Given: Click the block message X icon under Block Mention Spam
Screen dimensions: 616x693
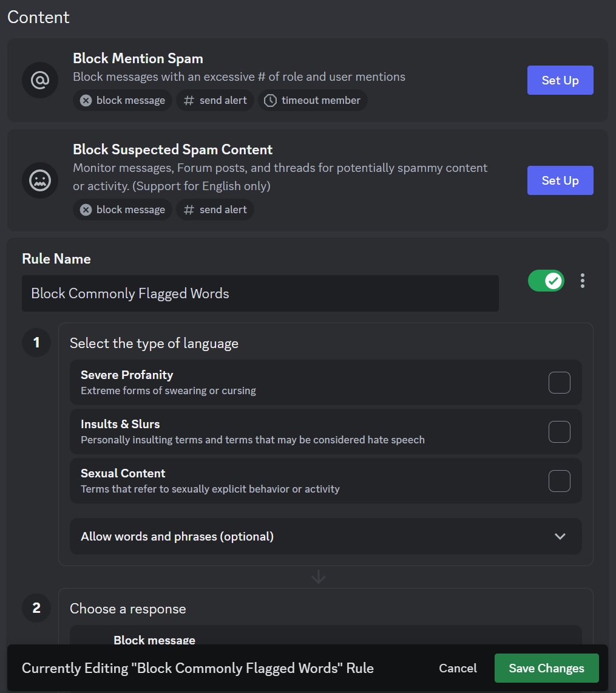Looking at the screenshot, I should tap(86, 100).
